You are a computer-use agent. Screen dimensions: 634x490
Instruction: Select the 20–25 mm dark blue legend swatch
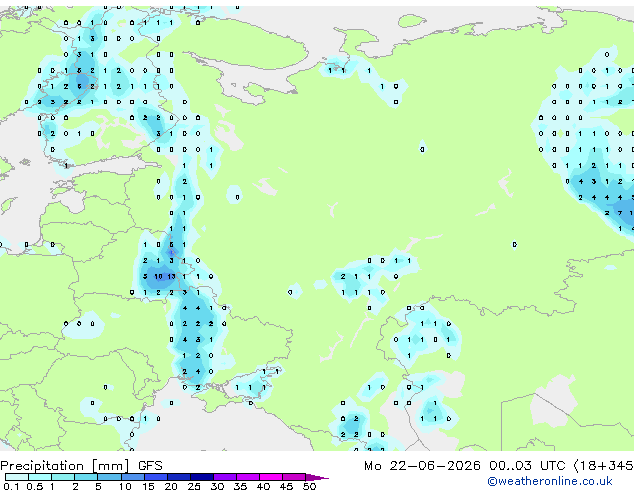click(179, 477)
